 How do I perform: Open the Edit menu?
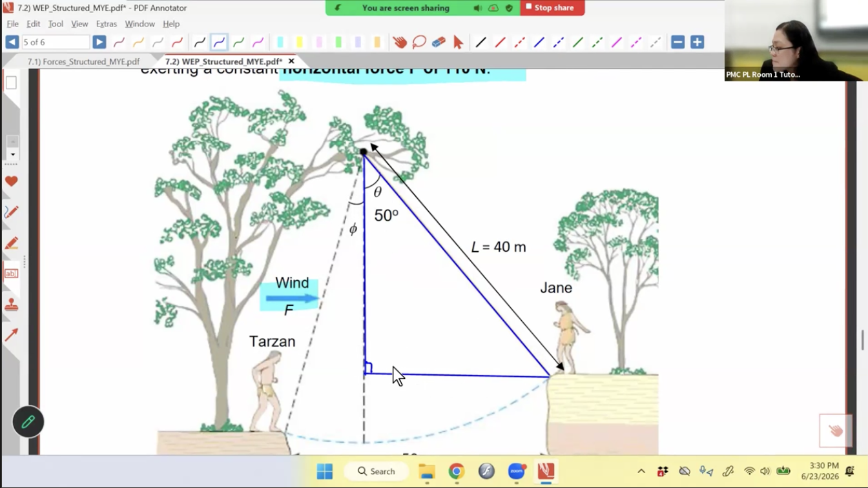[x=33, y=24]
